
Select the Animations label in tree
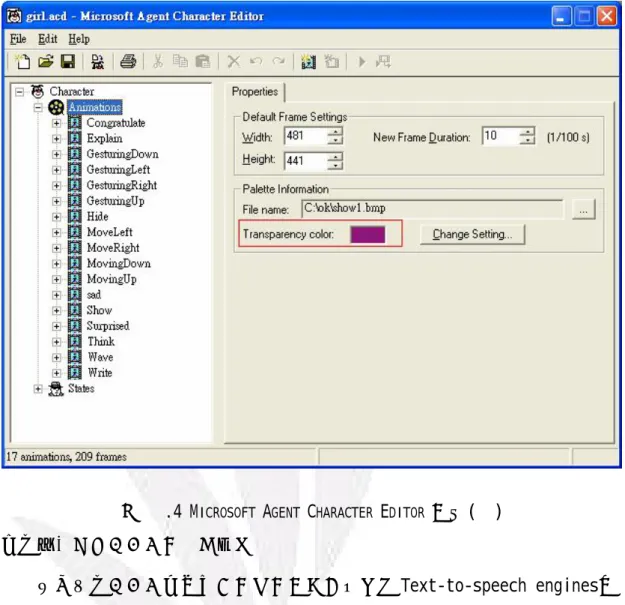[94, 107]
